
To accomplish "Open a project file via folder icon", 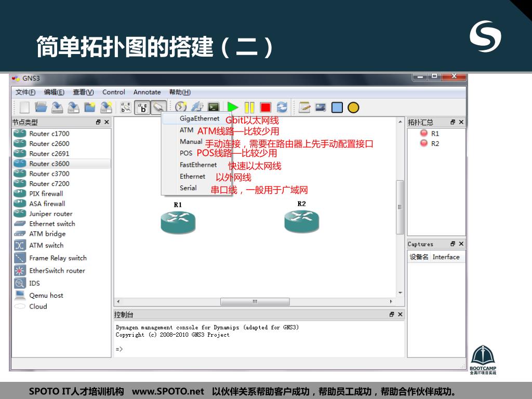I will coord(41,107).
